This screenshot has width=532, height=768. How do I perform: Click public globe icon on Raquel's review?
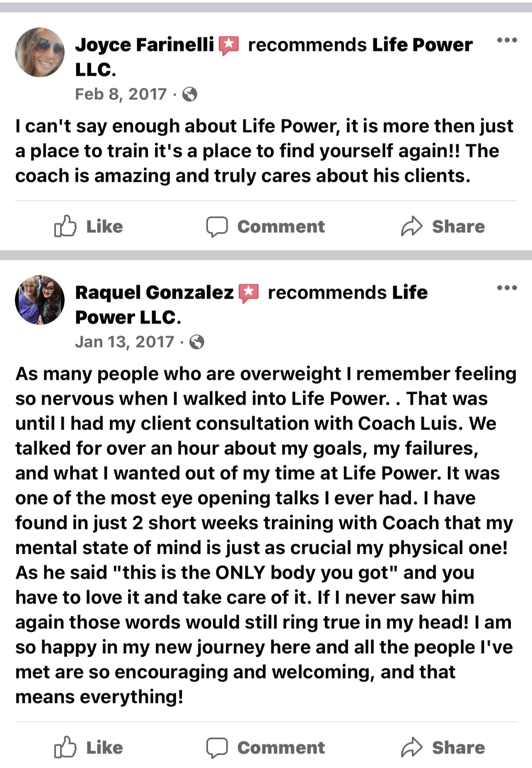pyautogui.click(x=197, y=343)
